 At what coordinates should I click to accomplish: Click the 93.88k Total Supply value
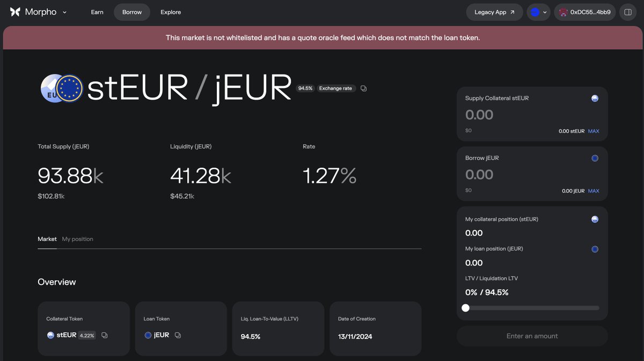pyautogui.click(x=70, y=176)
